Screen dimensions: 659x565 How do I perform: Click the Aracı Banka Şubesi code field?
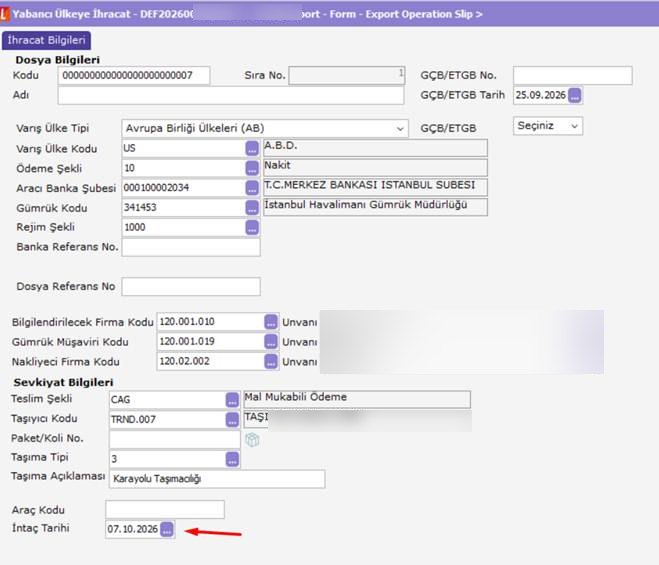pyautogui.click(x=184, y=188)
